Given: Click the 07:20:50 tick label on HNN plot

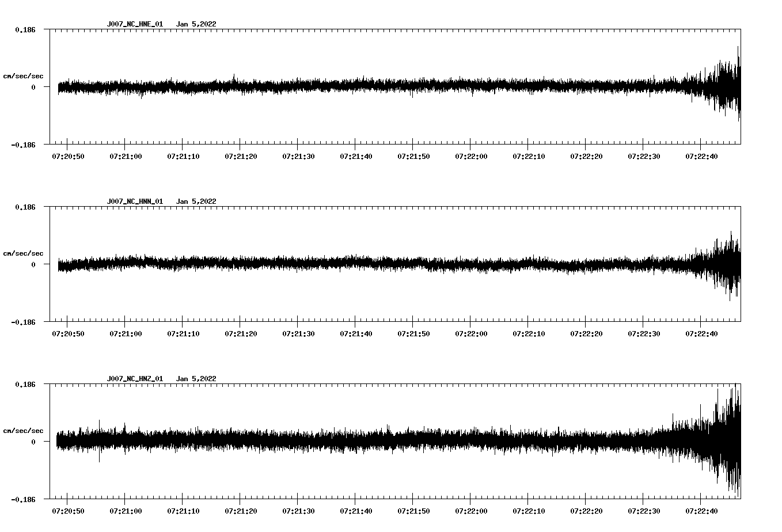Looking at the screenshot, I should coord(68,333).
